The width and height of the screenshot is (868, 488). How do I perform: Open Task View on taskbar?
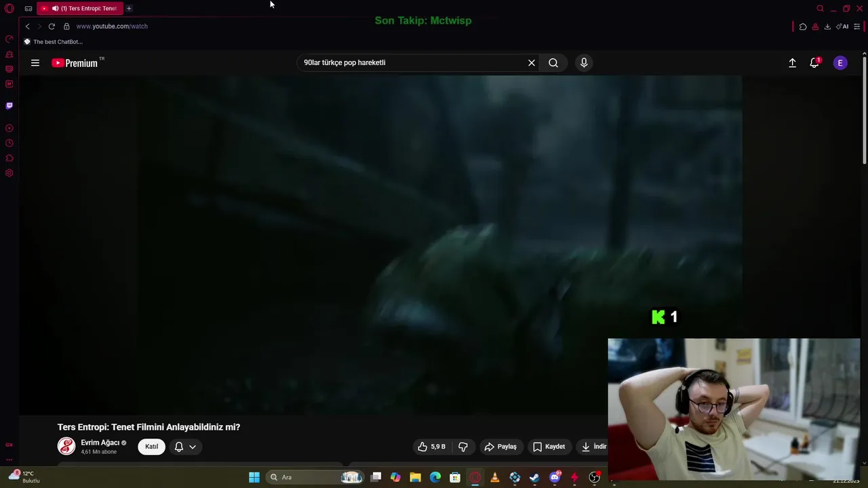pyautogui.click(x=376, y=477)
